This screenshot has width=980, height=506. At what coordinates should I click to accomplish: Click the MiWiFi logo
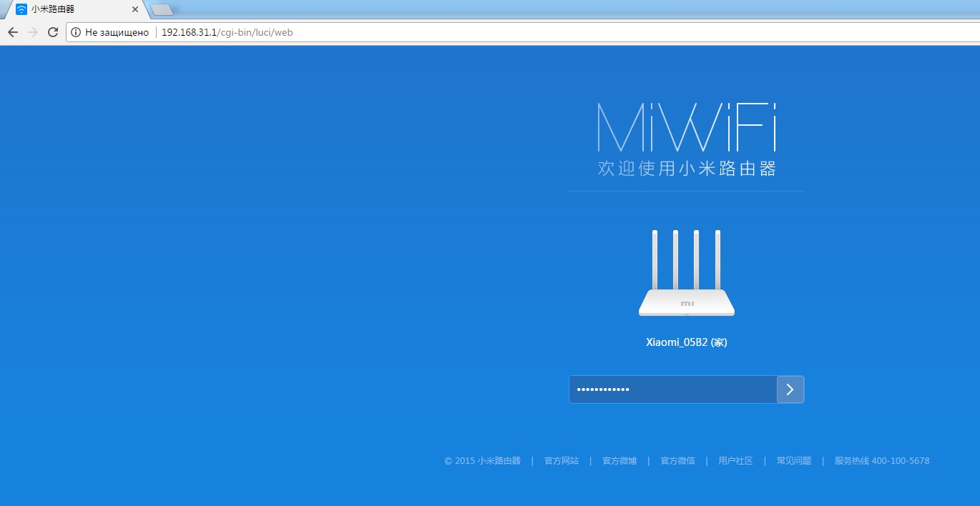tap(687, 127)
